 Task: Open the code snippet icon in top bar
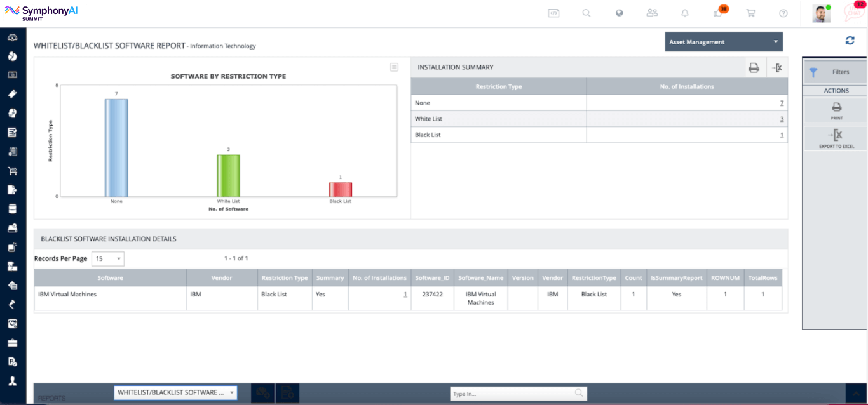(553, 13)
